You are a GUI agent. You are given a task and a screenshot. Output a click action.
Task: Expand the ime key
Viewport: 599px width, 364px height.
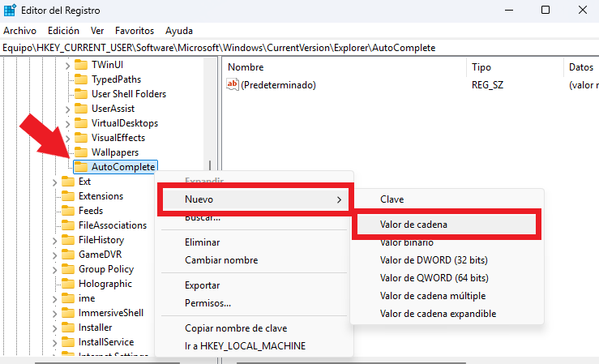pyautogui.click(x=54, y=299)
